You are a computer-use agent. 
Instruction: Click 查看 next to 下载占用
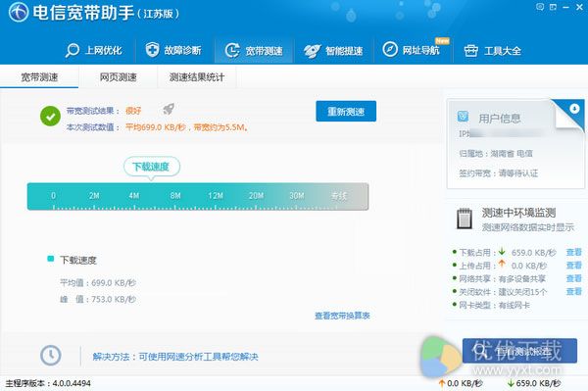(573, 252)
